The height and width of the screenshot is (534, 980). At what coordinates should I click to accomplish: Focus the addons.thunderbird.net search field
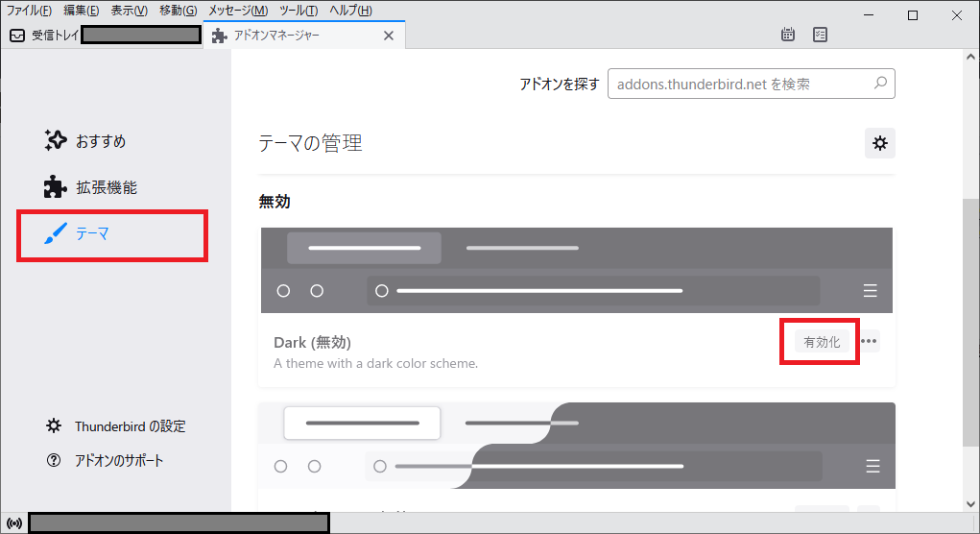(752, 84)
